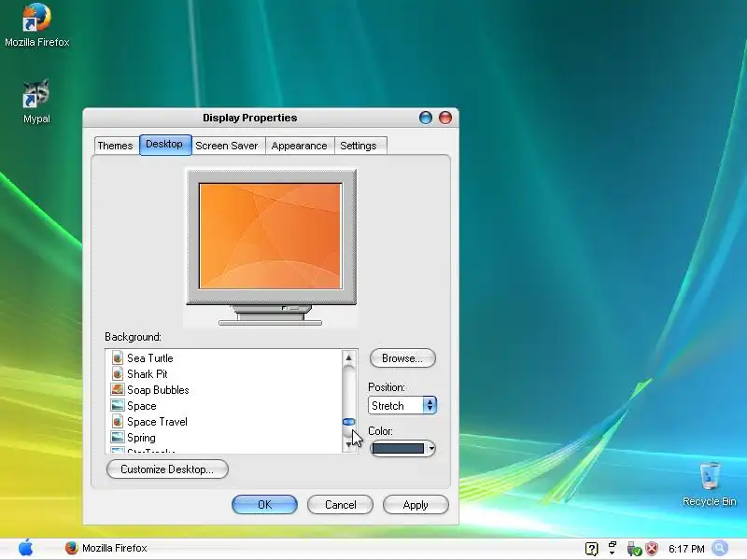
Task: Close Display Properties with red button
Action: 445,118
